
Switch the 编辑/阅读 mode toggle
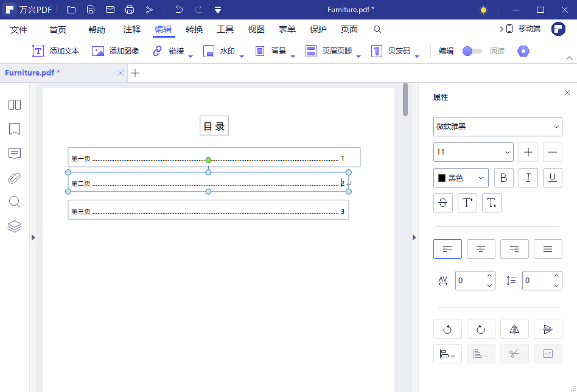(x=472, y=51)
